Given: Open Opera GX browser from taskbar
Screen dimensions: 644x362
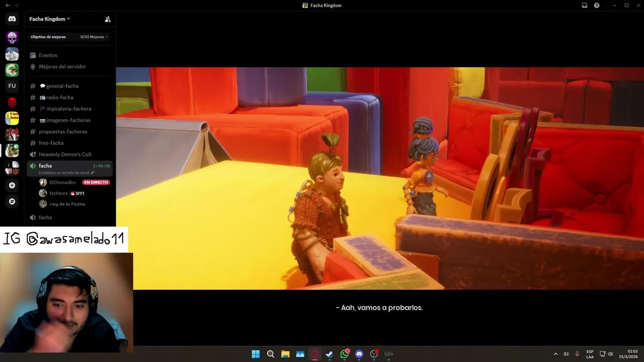Looking at the screenshot, I should click(315, 354).
